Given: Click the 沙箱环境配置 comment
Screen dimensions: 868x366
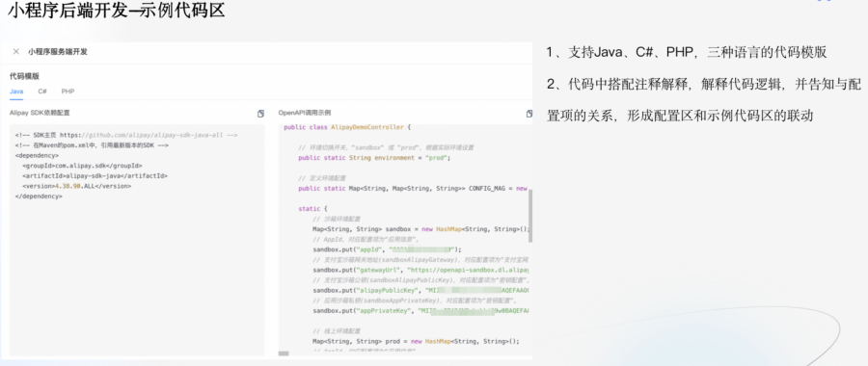Looking at the screenshot, I should pyautogui.click(x=336, y=219).
